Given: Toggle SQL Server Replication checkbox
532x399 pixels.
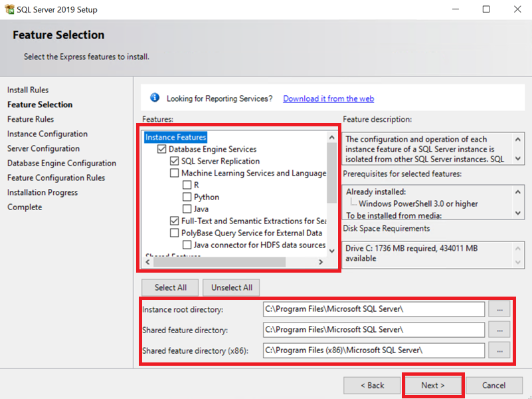Looking at the screenshot, I should pyautogui.click(x=175, y=161).
